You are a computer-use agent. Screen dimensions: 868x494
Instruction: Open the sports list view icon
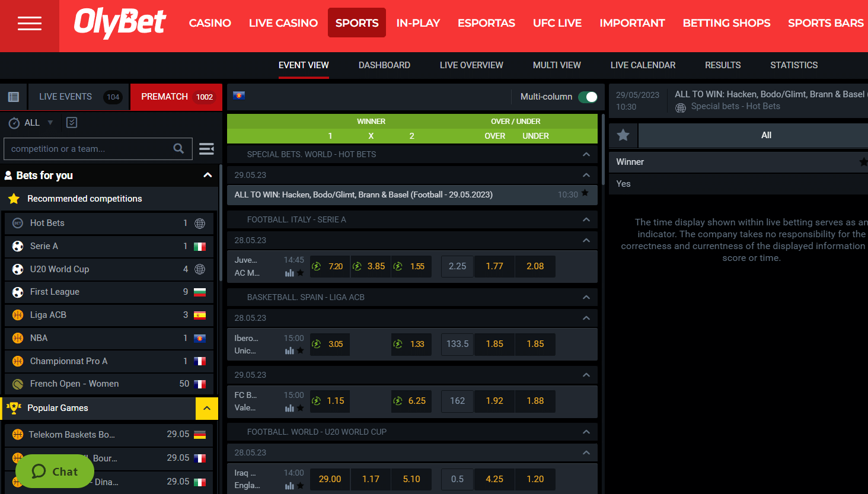click(14, 97)
